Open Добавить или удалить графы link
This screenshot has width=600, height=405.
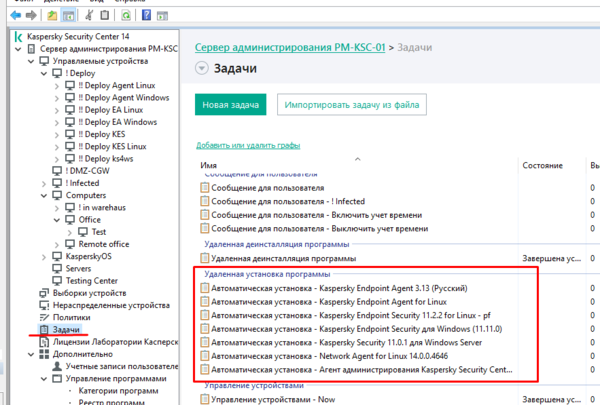tap(248, 145)
